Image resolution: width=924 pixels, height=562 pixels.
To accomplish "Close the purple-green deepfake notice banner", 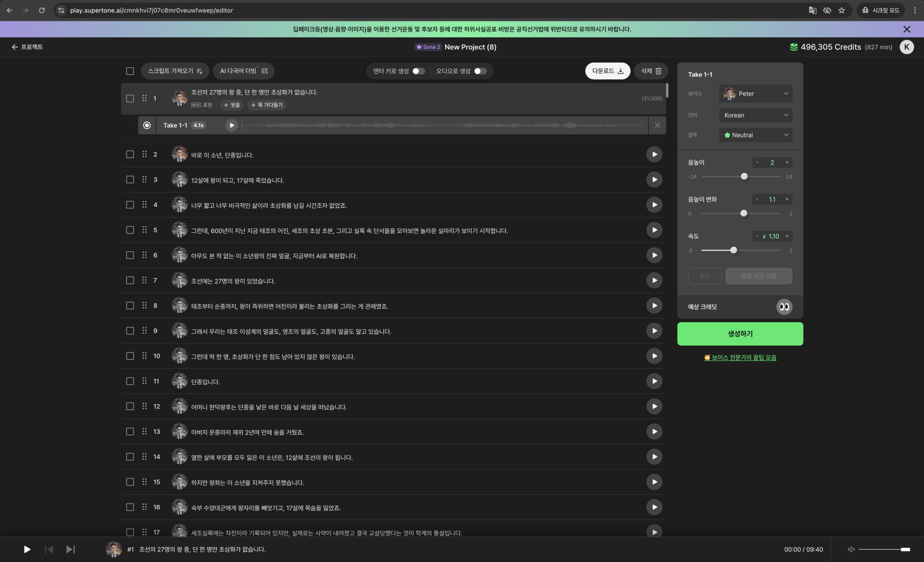I will 906,29.
